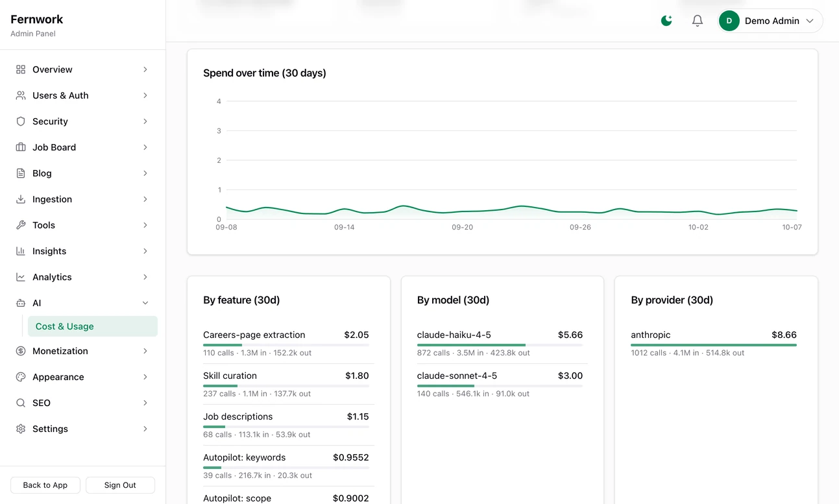Click the claude-sonnet-4-5 usage bar

[x=500, y=386]
